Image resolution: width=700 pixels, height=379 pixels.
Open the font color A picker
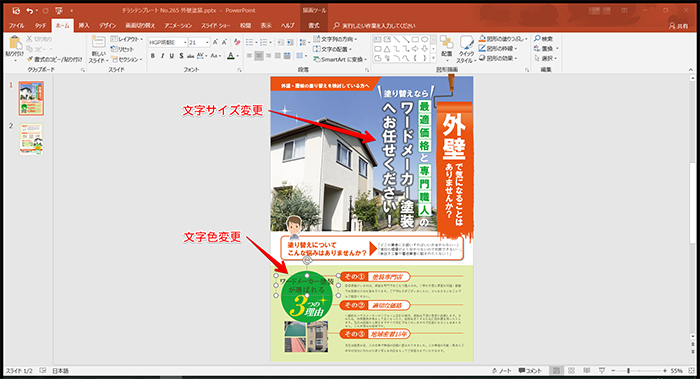tap(230, 56)
